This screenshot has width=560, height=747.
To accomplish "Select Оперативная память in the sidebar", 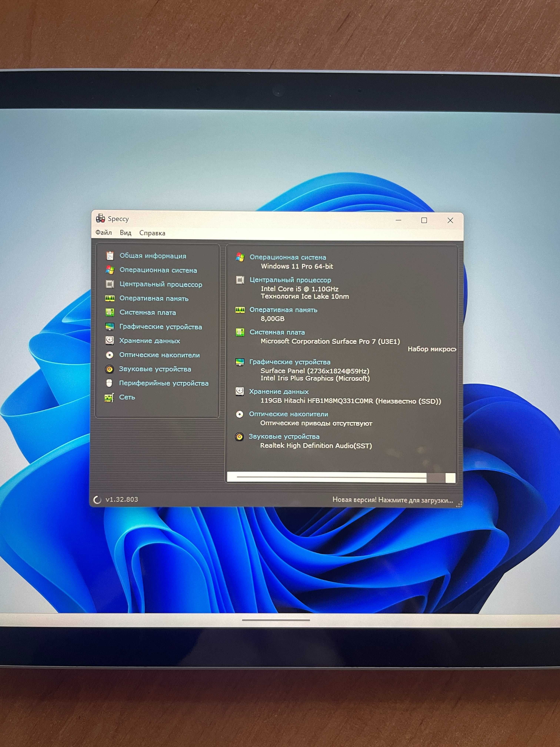I will tap(154, 298).
